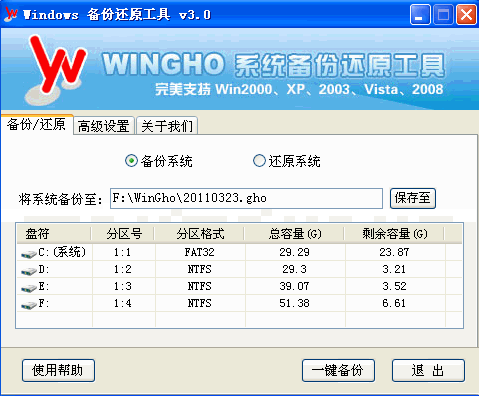Click remaining capacity value 3.21
The width and height of the screenshot is (479, 396).
(x=394, y=269)
